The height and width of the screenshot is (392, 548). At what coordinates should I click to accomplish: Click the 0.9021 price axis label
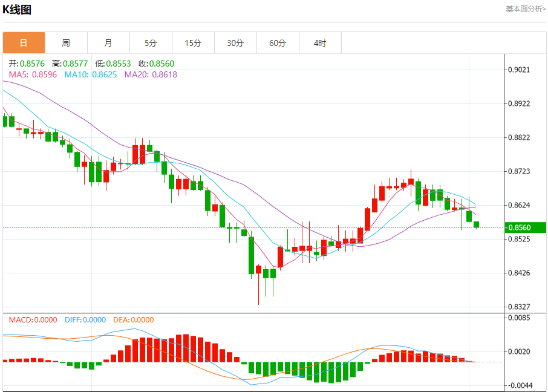point(519,70)
